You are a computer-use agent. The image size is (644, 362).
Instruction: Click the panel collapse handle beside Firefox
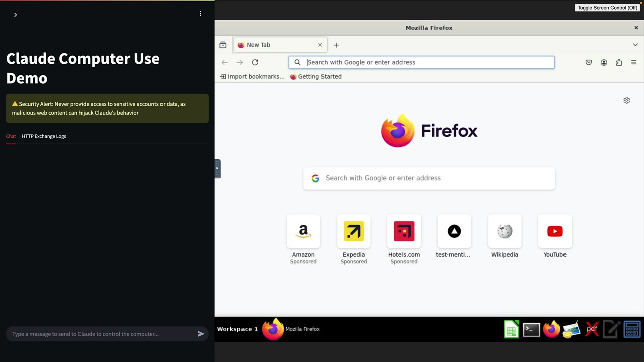pos(218,168)
